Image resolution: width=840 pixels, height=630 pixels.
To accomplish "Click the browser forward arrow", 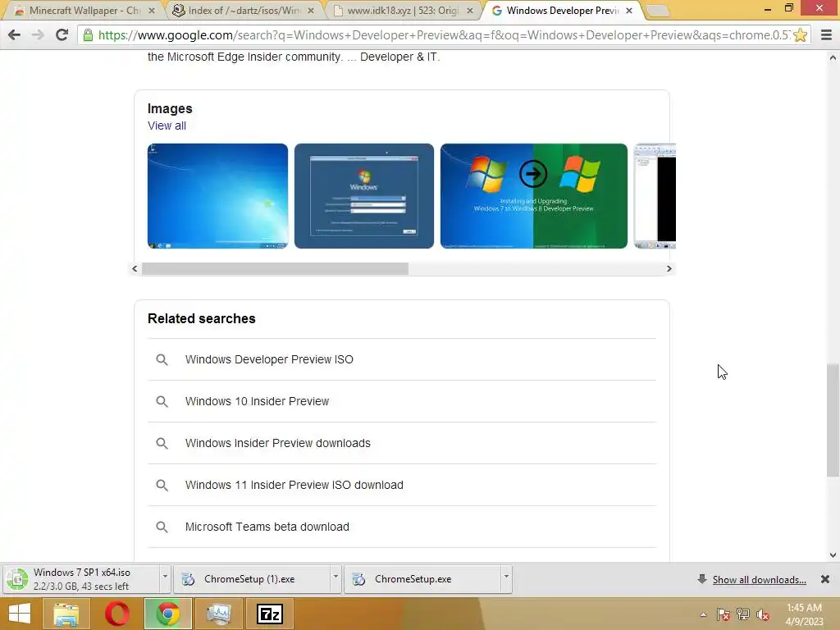I will [38, 35].
